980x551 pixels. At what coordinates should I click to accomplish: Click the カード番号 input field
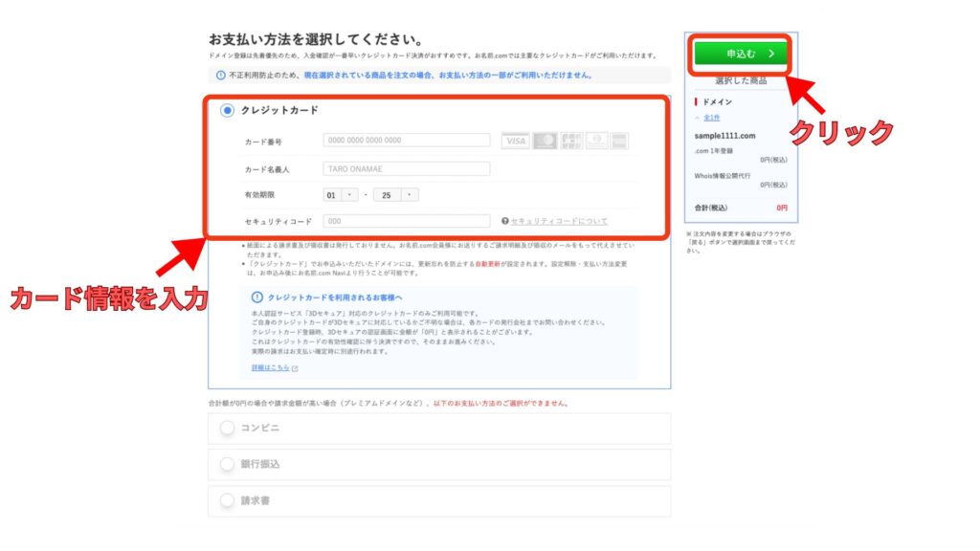point(407,141)
